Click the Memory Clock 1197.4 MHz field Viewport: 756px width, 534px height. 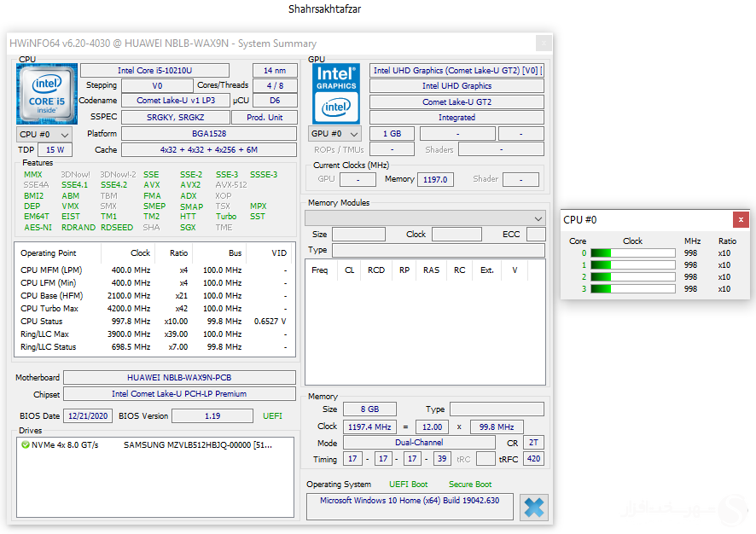tap(369, 427)
